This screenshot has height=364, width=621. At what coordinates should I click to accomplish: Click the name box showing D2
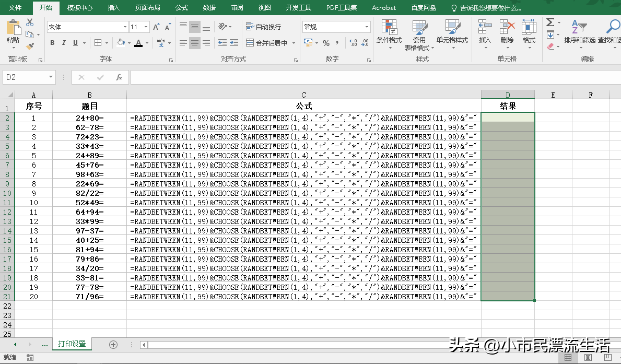[x=25, y=77]
